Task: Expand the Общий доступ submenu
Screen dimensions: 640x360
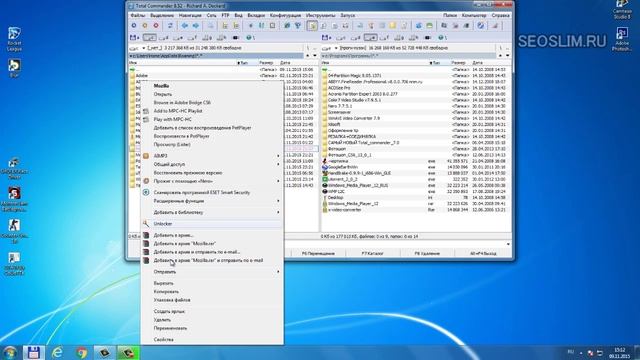Action: [x=211, y=164]
